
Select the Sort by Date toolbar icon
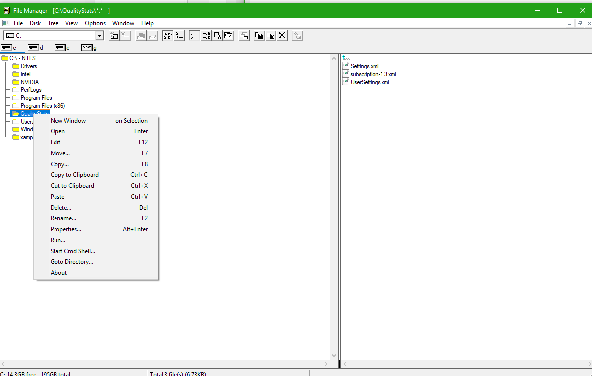click(228, 36)
